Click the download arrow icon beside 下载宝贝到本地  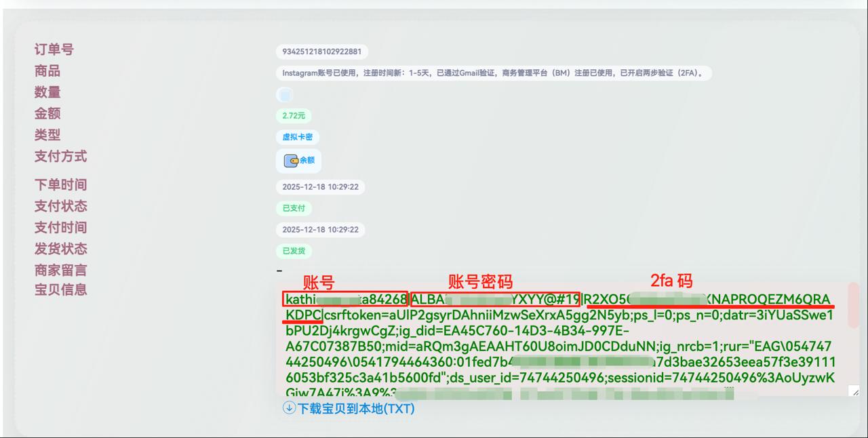pyautogui.click(x=289, y=408)
